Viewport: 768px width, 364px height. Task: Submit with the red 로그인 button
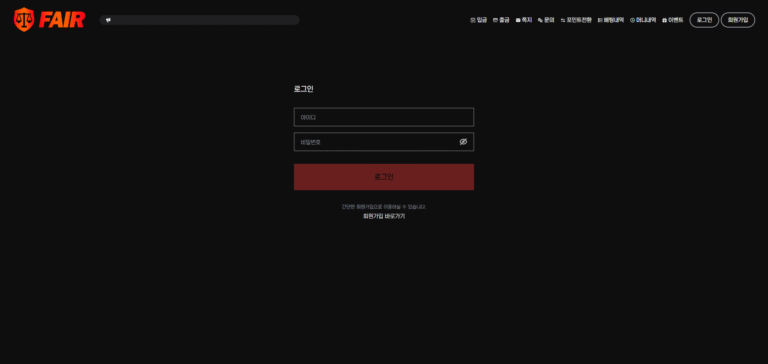tap(384, 177)
